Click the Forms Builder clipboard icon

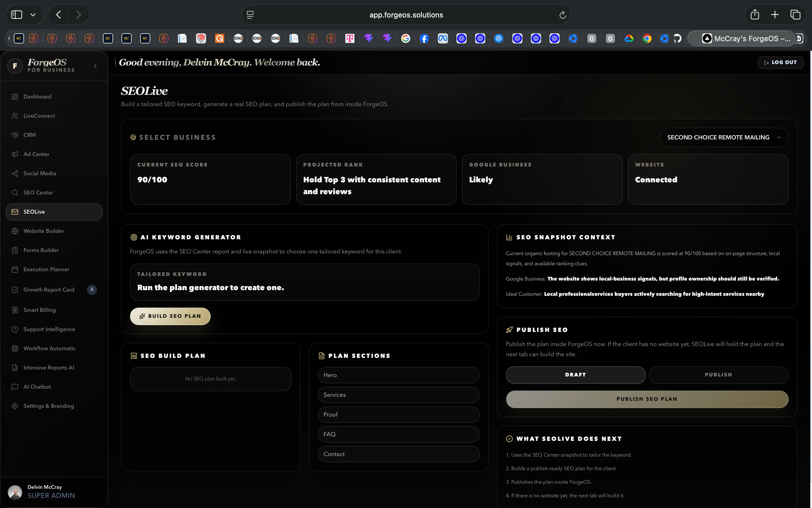point(15,250)
